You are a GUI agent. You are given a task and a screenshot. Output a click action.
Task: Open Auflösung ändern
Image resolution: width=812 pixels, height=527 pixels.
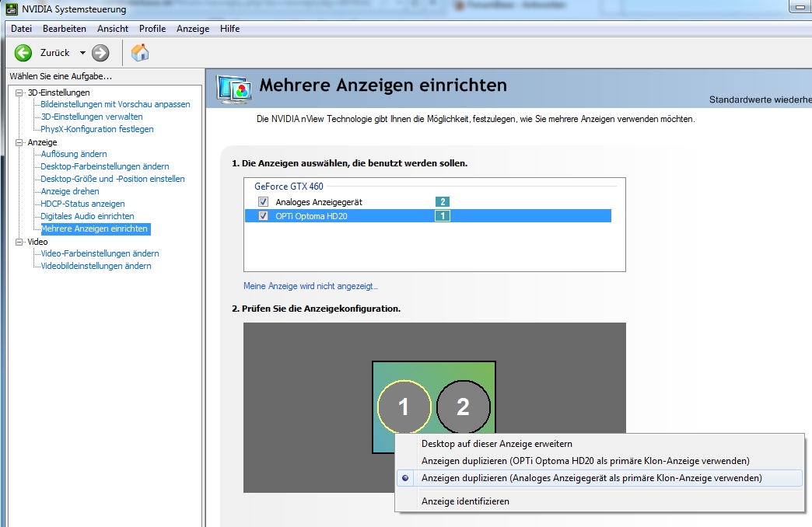tap(74, 154)
